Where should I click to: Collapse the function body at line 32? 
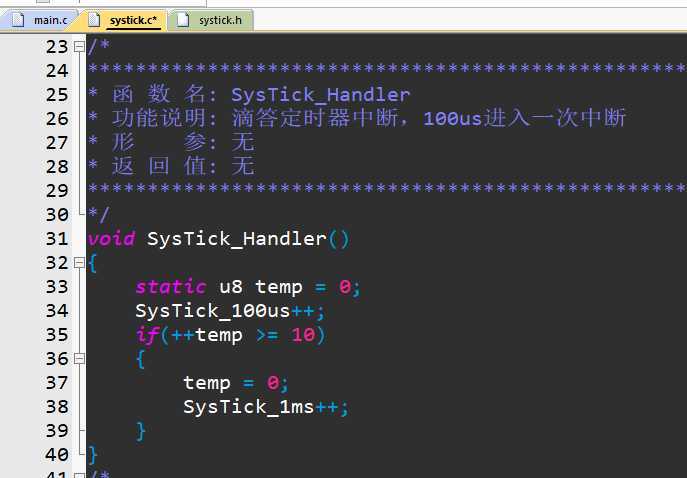click(79, 262)
